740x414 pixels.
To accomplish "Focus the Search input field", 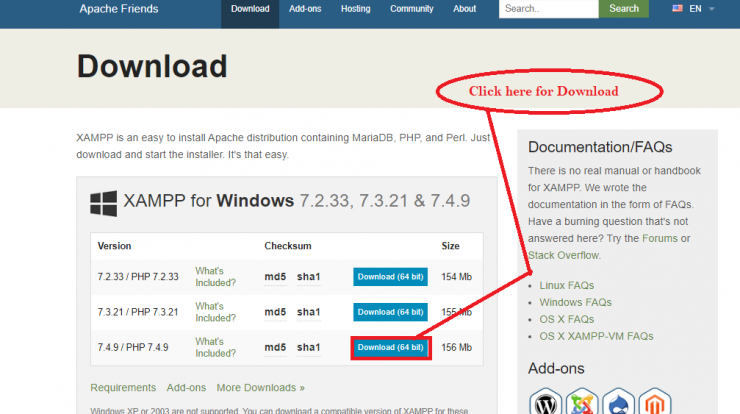I will [548, 8].
